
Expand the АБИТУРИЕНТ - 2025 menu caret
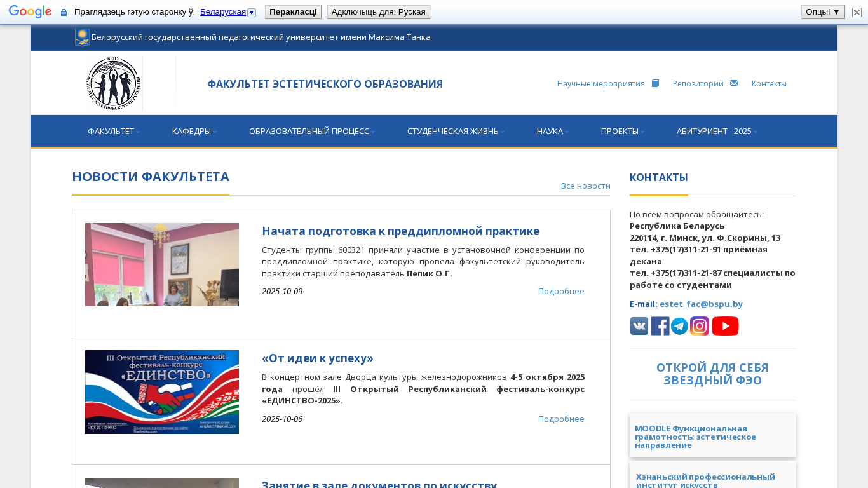point(755,132)
